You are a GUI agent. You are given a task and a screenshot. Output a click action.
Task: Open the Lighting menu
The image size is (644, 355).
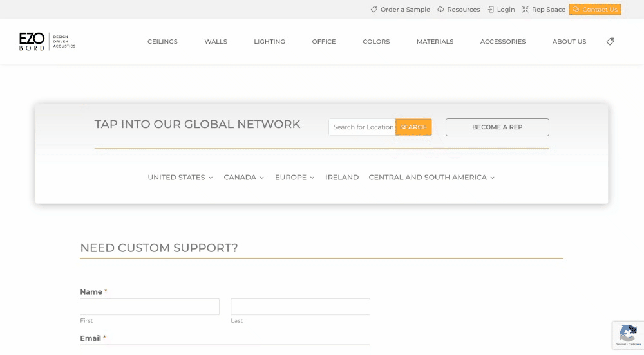point(269,42)
